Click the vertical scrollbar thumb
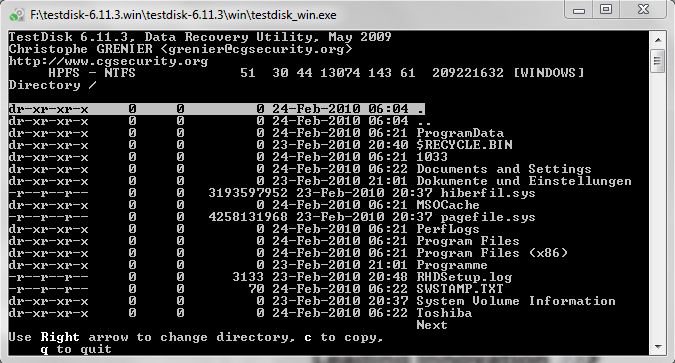The width and height of the screenshot is (675, 363). 657,61
